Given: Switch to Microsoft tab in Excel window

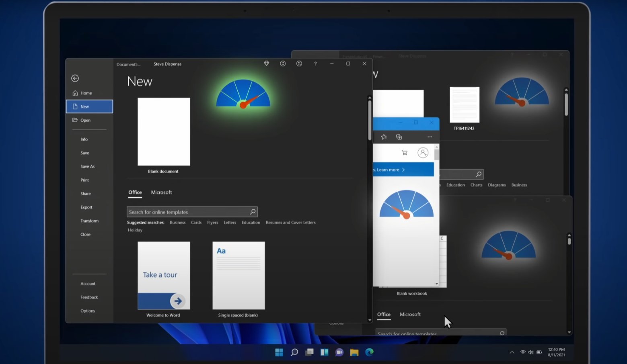Looking at the screenshot, I should point(410,315).
